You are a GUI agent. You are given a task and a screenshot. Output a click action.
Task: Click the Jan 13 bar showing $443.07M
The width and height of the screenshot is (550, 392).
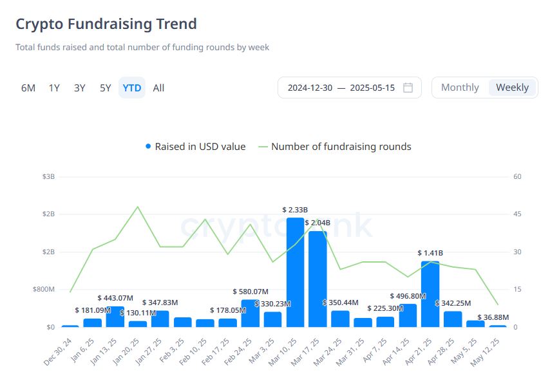tap(115, 317)
